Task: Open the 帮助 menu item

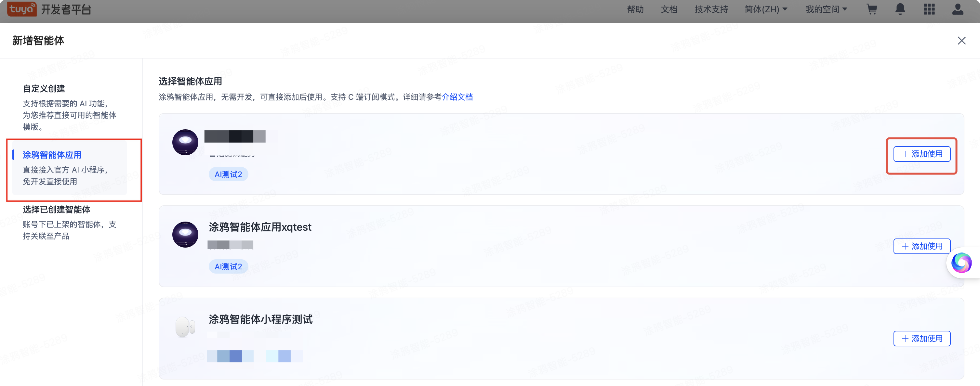Action: [635, 9]
